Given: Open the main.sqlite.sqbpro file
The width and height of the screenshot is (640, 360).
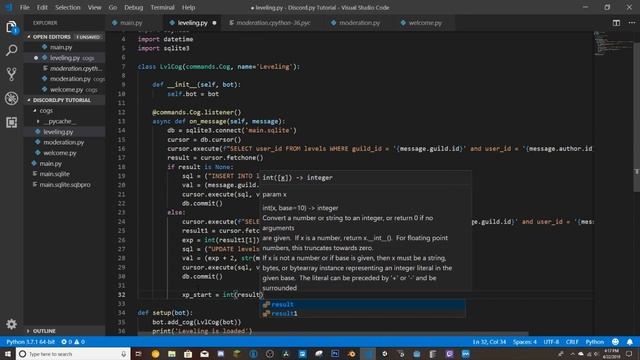Looking at the screenshot, I should [64, 184].
